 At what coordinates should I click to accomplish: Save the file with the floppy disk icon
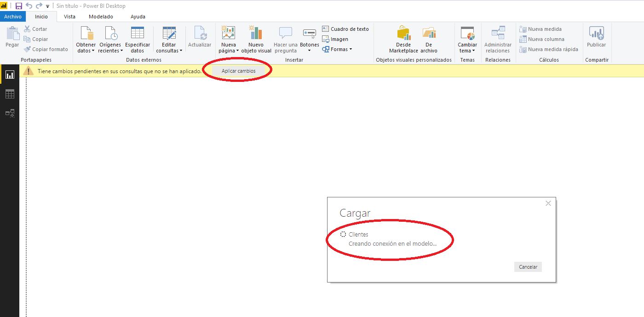coord(19,6)
